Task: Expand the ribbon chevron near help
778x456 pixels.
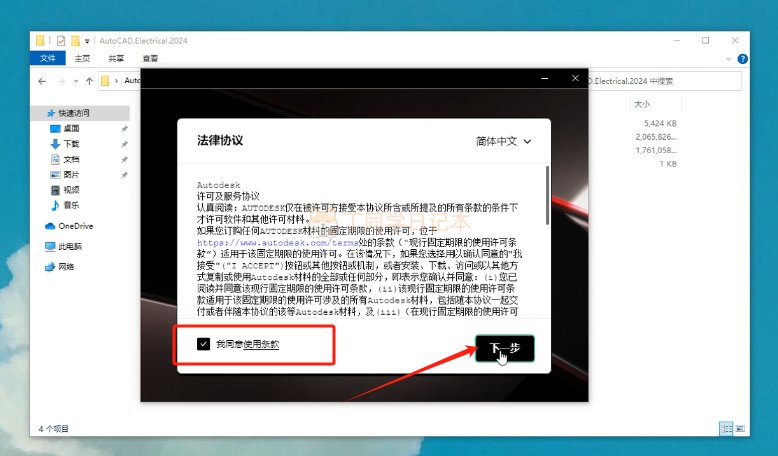Action: 728,59
